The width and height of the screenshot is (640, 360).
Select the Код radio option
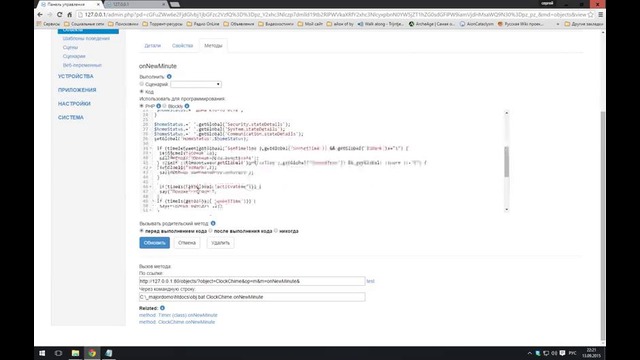click(142, 91)
